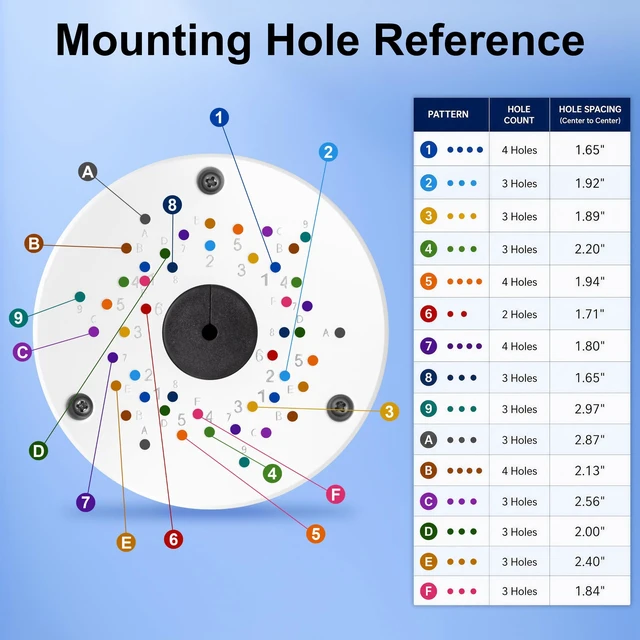Click the four blue dots in pattern 1 row

pyautogui.click(x=465, y=150)
